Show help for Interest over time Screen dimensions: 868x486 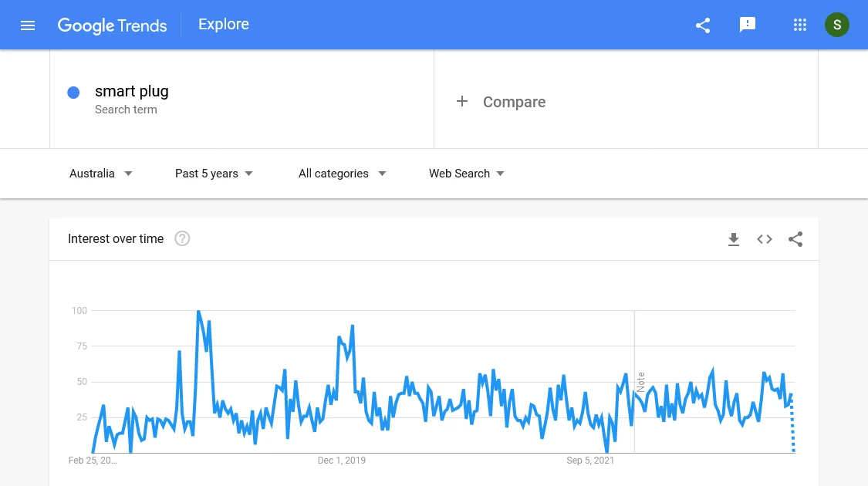(x=182, y=238)
